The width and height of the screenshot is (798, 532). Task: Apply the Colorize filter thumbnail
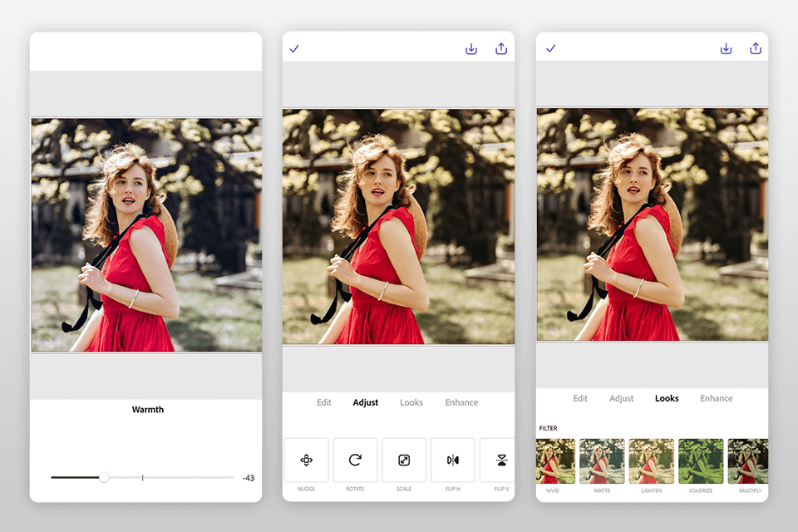[701, 461]
